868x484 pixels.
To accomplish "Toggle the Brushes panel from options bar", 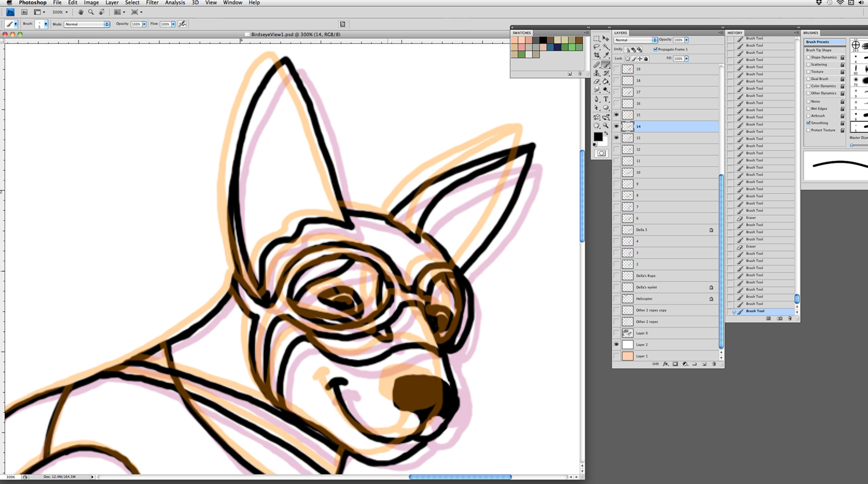I will (343, 24).
